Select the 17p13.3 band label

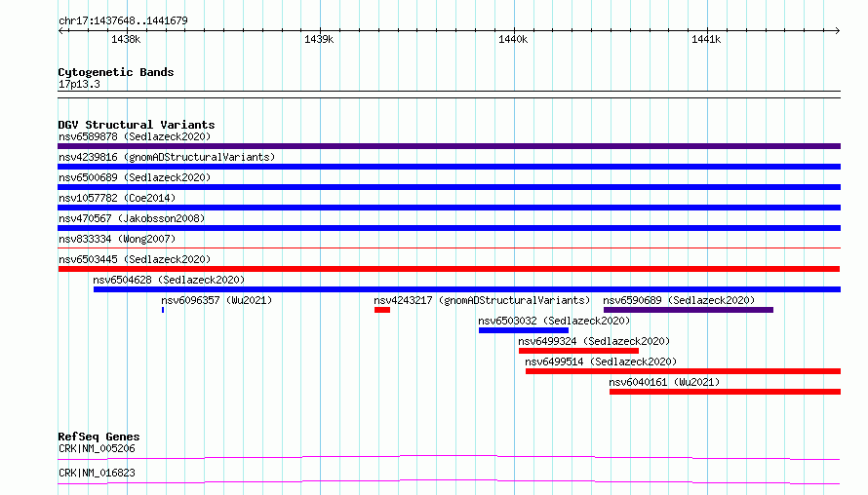(x=79, y=84)
